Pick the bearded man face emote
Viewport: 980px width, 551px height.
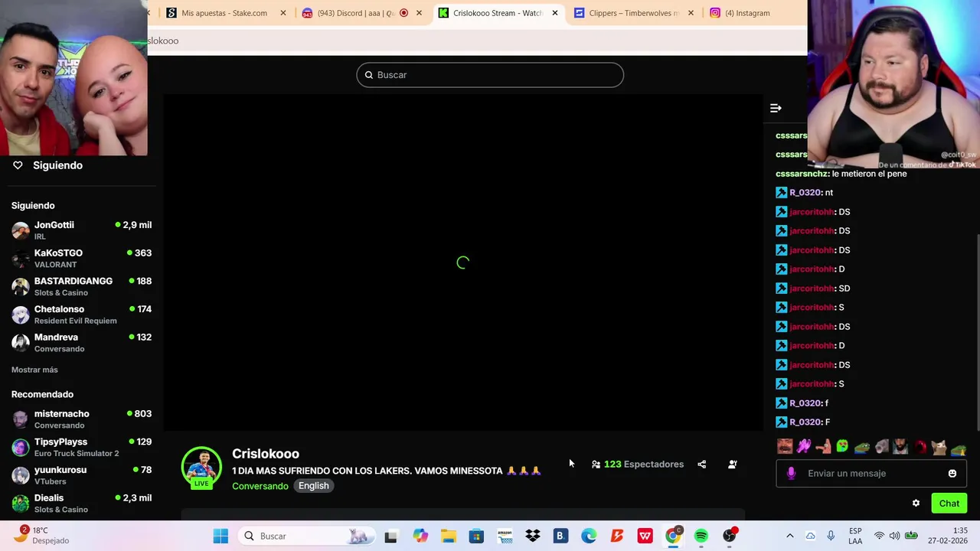[x=900, y=447]
